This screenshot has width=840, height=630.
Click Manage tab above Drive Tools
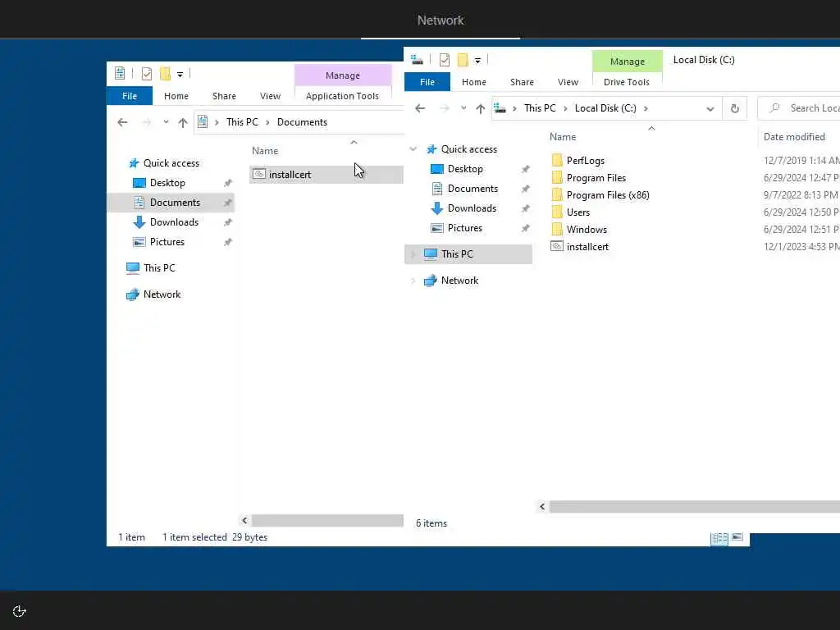click(628, 62)
